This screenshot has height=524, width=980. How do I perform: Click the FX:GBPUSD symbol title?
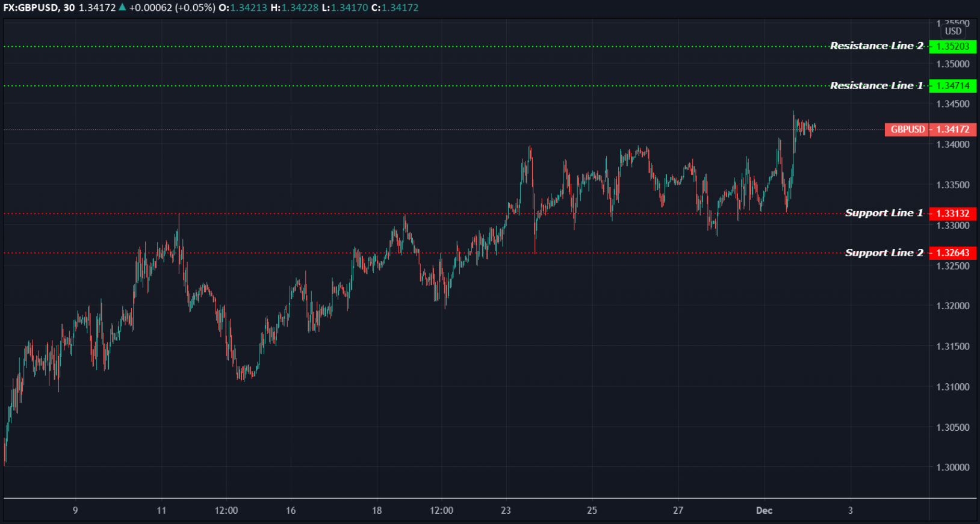click(x=31, y=8)
